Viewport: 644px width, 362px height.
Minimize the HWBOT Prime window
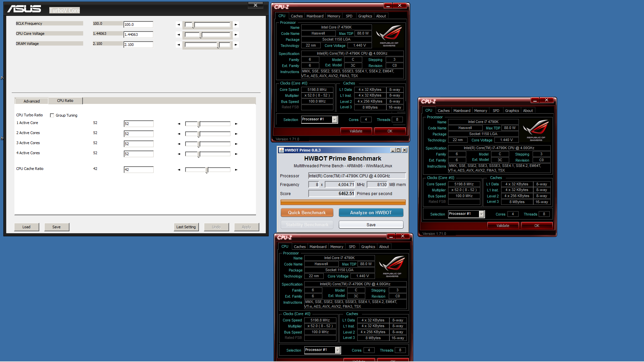[392, 150]
